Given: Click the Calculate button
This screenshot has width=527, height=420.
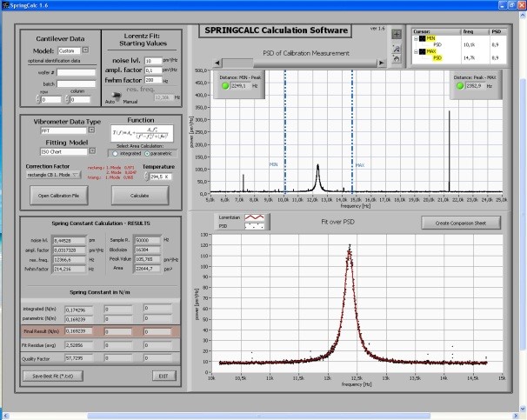Looking at the screenshot, I should pyautogui.click(x=140, y=196).
